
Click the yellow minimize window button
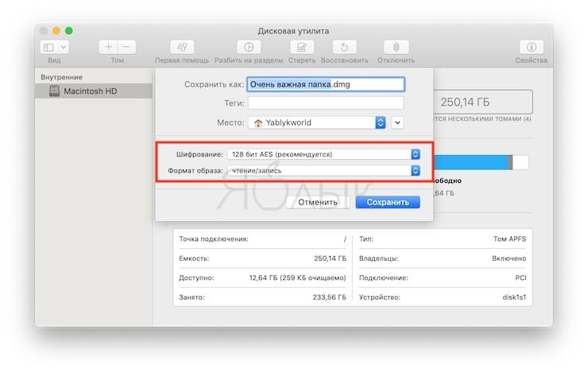point(56,31)
